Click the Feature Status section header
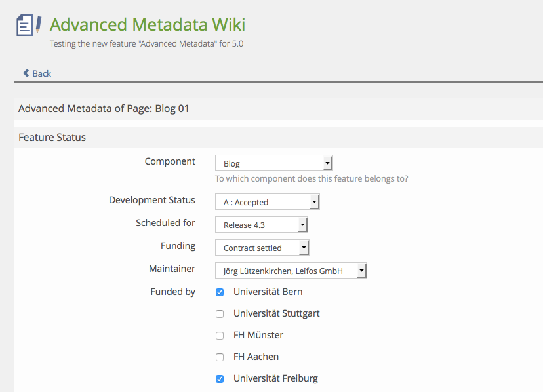543x392 pixels. [x=52, y=138]
